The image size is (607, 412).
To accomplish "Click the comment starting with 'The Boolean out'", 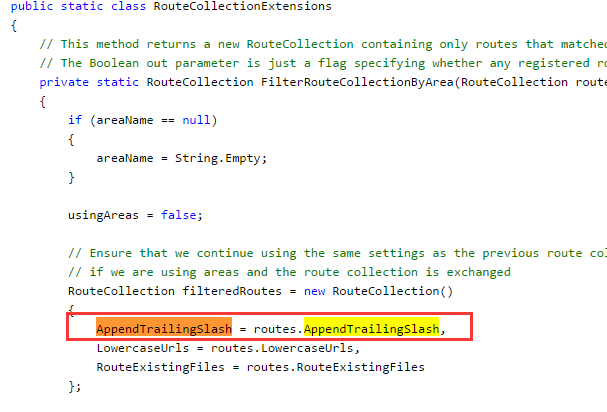I will coord(323,63).
